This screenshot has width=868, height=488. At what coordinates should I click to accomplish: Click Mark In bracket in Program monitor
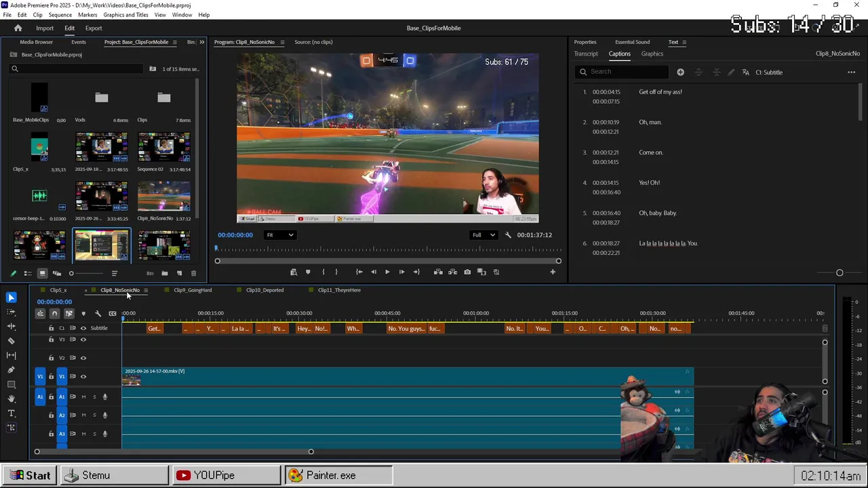[x=323, y=272]
